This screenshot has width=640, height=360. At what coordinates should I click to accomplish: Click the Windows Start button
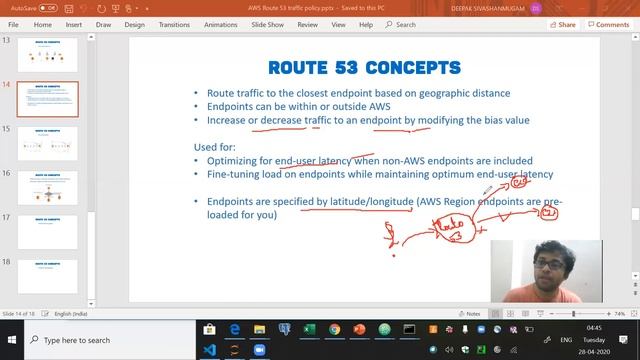pyautogui.click(x=12, y=340)
